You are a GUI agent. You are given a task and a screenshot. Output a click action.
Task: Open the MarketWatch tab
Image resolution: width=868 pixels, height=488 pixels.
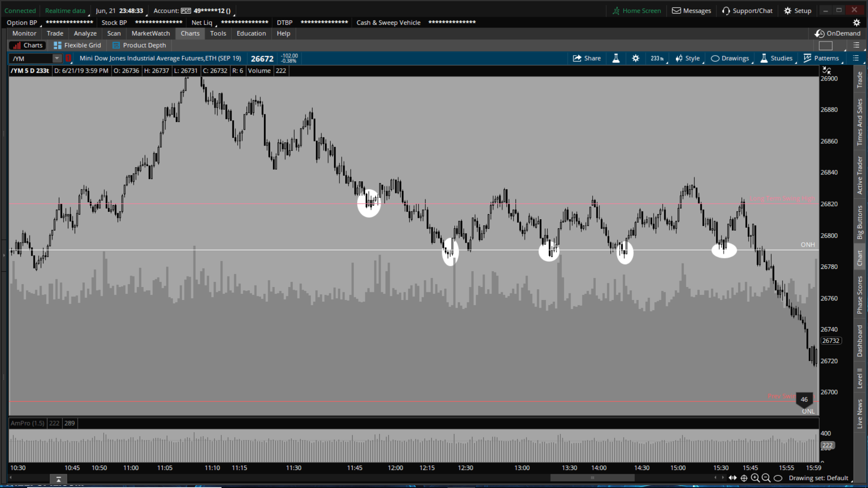pyautogui.click(x=151, y=33)
